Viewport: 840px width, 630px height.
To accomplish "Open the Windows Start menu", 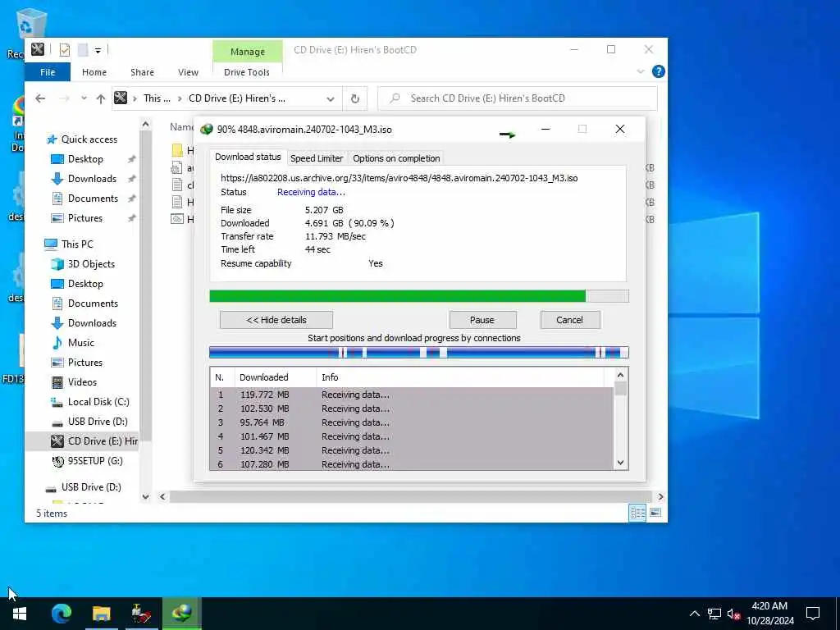I will (x=20, y=613).
